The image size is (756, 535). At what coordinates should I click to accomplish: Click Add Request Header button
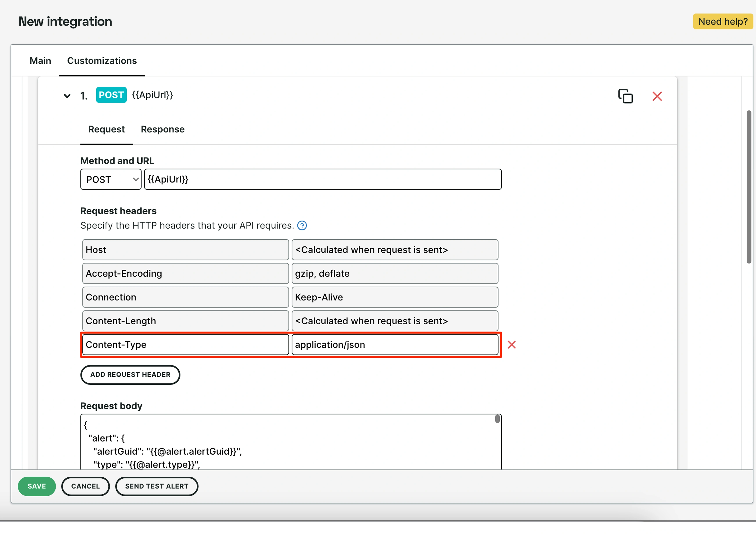click(130, 375)
